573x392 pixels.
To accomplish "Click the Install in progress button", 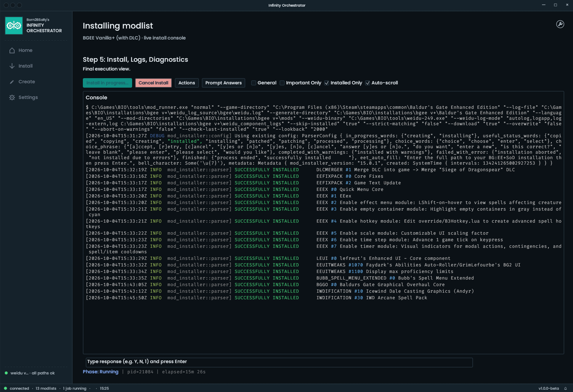I will coord(107,83).
